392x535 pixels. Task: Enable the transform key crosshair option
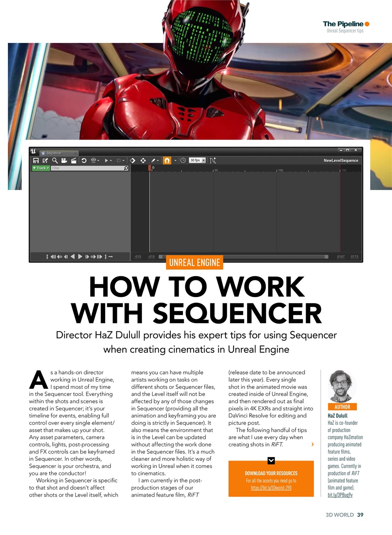[x=143, y=160]
